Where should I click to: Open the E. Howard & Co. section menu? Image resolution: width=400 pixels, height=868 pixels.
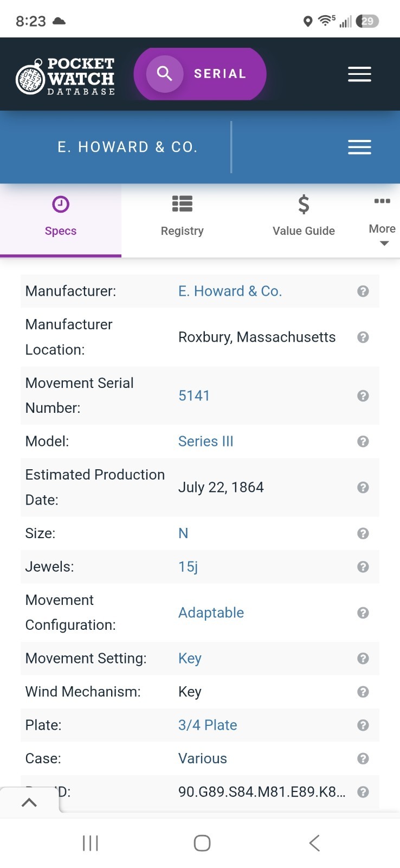[x=359, y=147]
